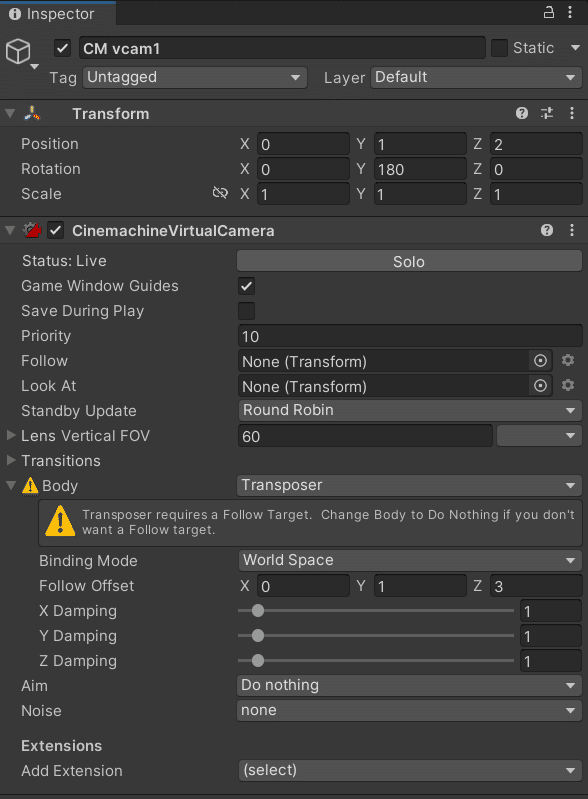Click the CinemachineVirtualCamera script icon

pyautogui.click(x=32, y=230)
